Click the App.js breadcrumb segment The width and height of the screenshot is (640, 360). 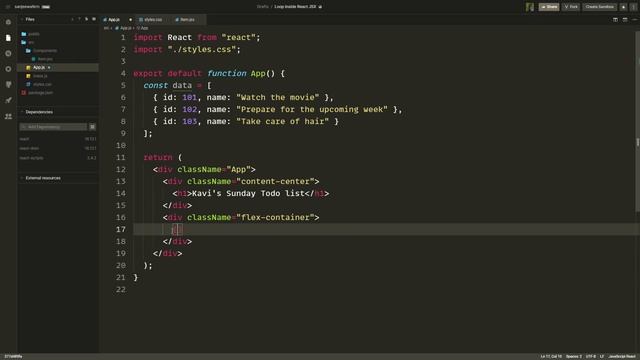tap(123, 28)
